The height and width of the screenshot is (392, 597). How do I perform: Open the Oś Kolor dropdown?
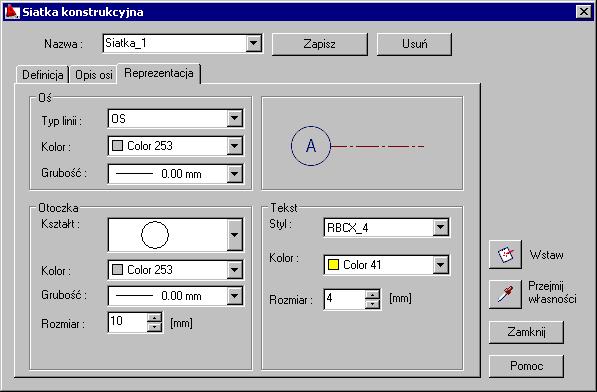point(235,146)
